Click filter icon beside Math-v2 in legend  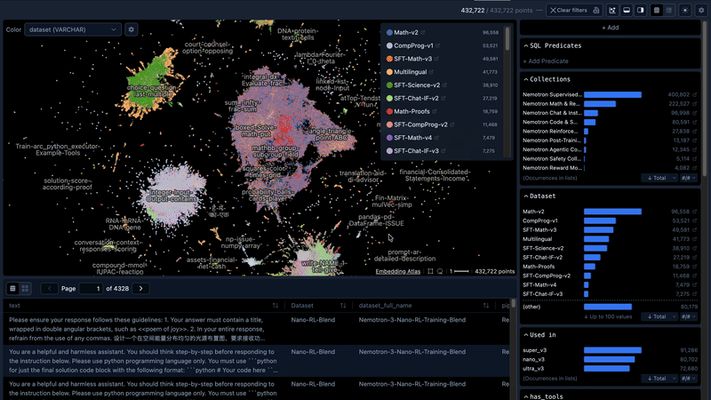(x=423, y=33)
